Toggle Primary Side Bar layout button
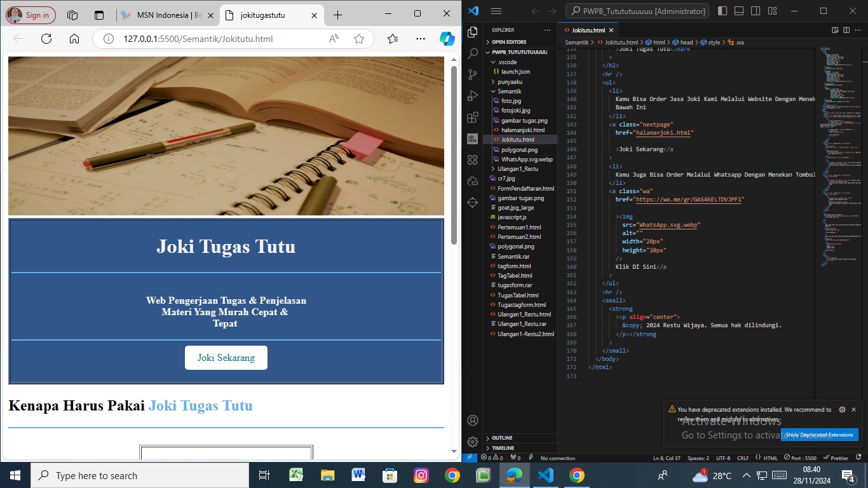 point(722,11)
